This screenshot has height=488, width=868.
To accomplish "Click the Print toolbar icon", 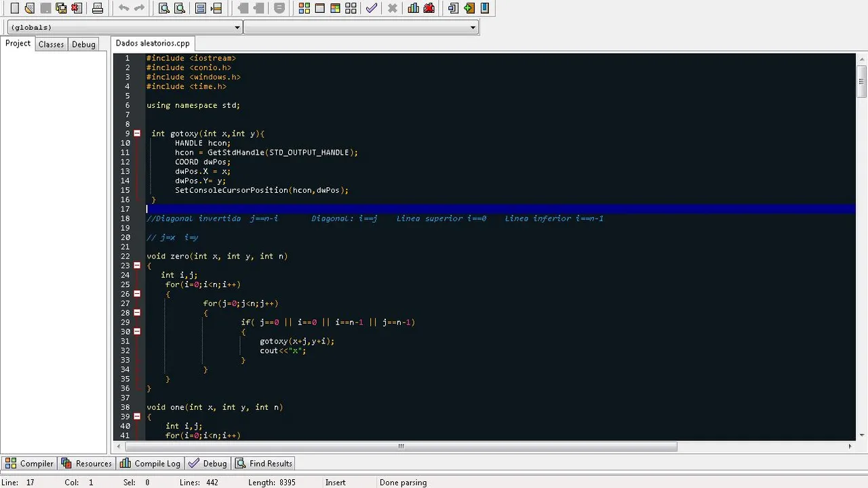I will tap(98, 8).
